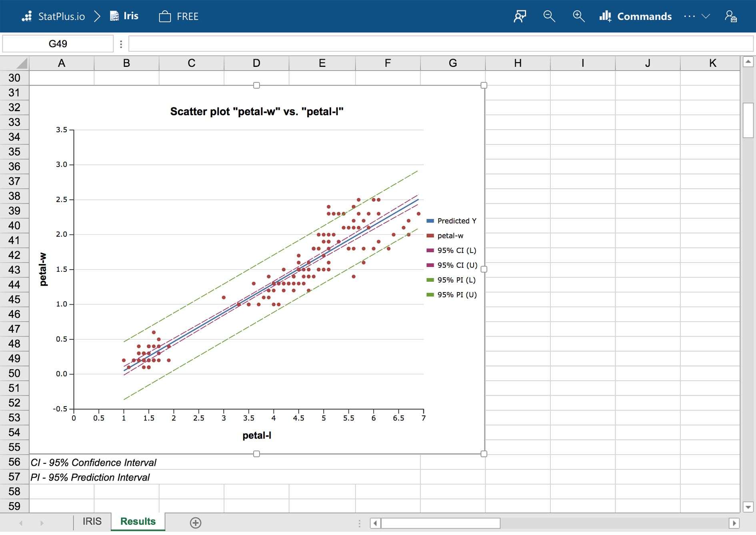Open the feedback person icon
Screen dimensions: 756x535
coord(520,16)
